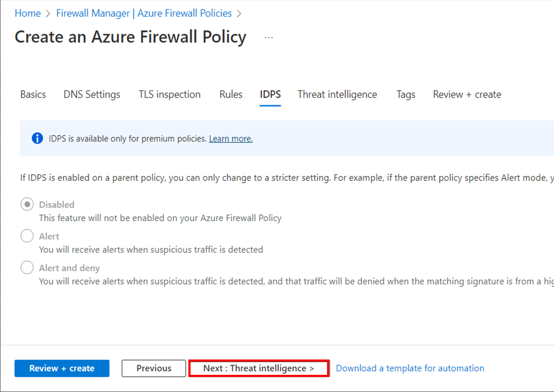
Task: Switch to the Rules tab
Action: coord(231,94)
